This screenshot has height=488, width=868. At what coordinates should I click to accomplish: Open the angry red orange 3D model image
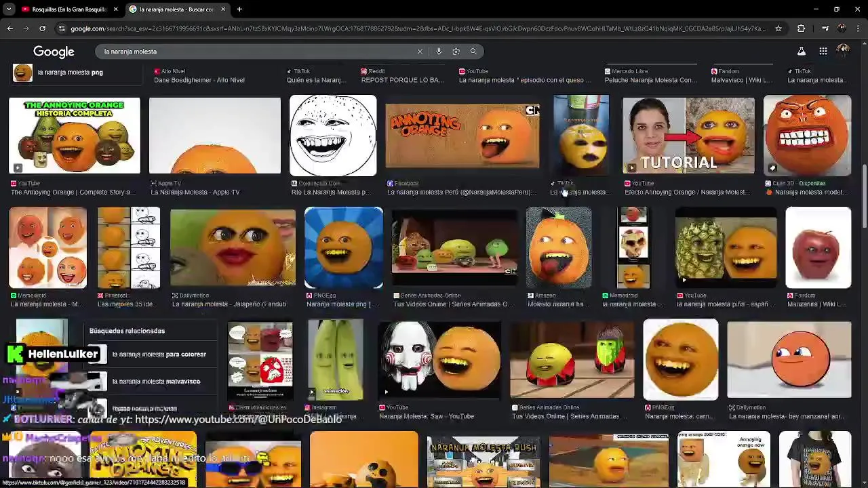[x=807, y=136]
